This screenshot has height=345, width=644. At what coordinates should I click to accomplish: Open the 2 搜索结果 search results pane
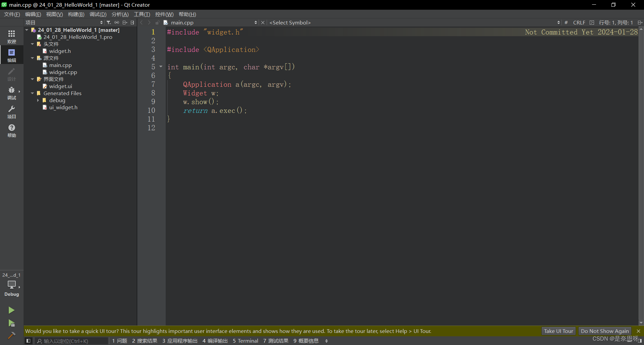tap(145, 341)
